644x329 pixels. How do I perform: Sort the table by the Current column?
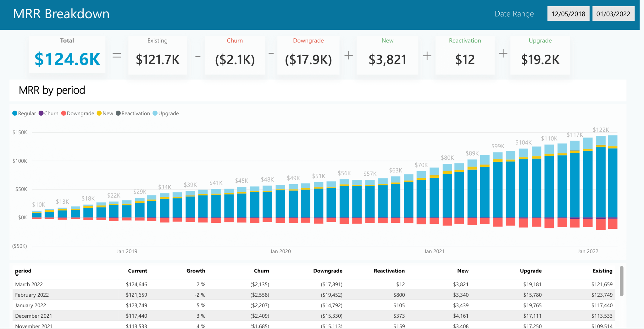[x=137, y=271]
